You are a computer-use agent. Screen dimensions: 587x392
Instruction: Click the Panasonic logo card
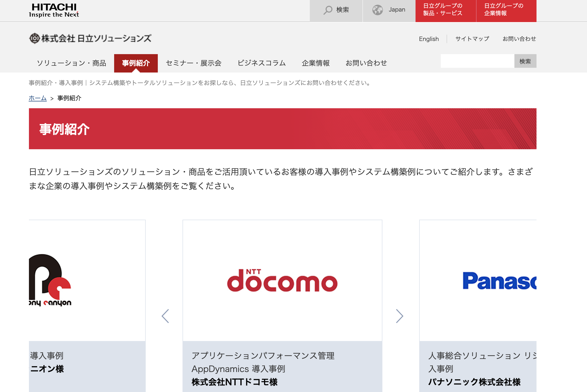pyautogui.click(x=478, y=280)
